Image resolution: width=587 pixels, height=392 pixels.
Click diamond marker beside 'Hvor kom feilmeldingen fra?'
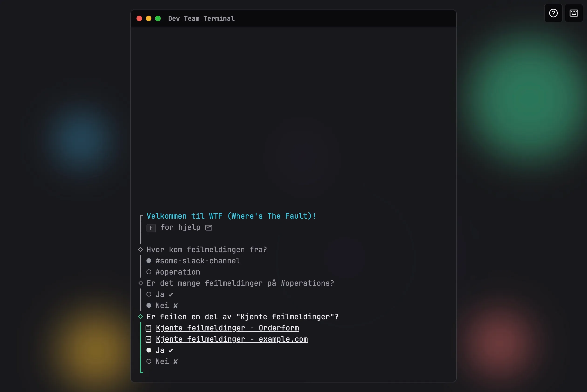point(141,250)
